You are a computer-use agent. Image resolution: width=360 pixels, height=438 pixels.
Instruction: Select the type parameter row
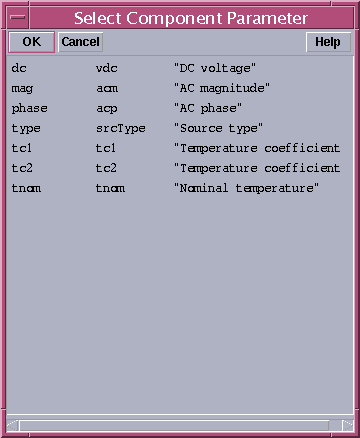[180, 128]
